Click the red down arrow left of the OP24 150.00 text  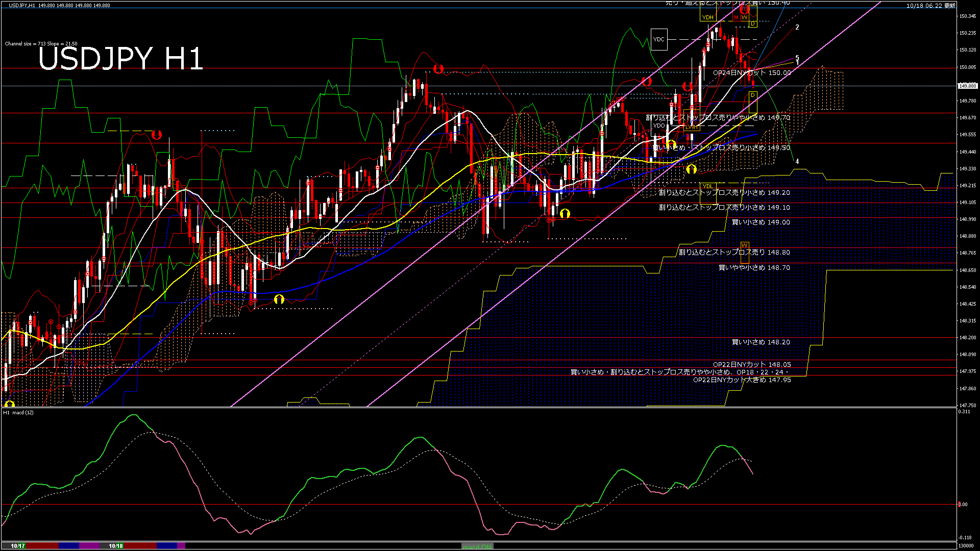pos(687,87)
